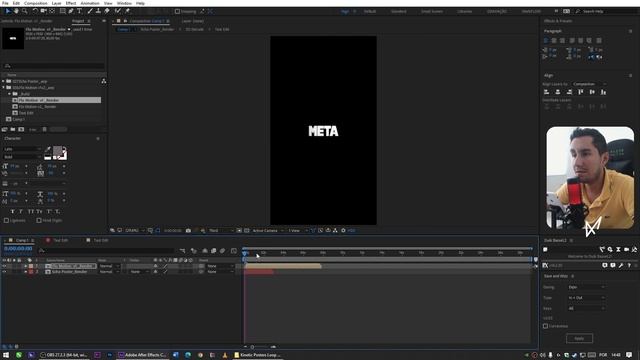
Task: Create a new composition from Project panel
Action: coord(21,129)
